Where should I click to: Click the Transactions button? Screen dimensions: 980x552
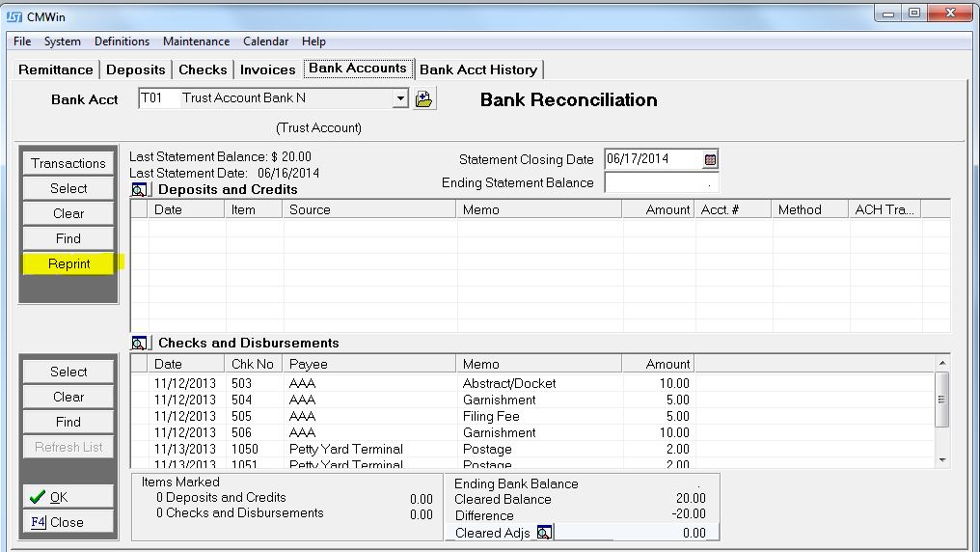(68, 163)
